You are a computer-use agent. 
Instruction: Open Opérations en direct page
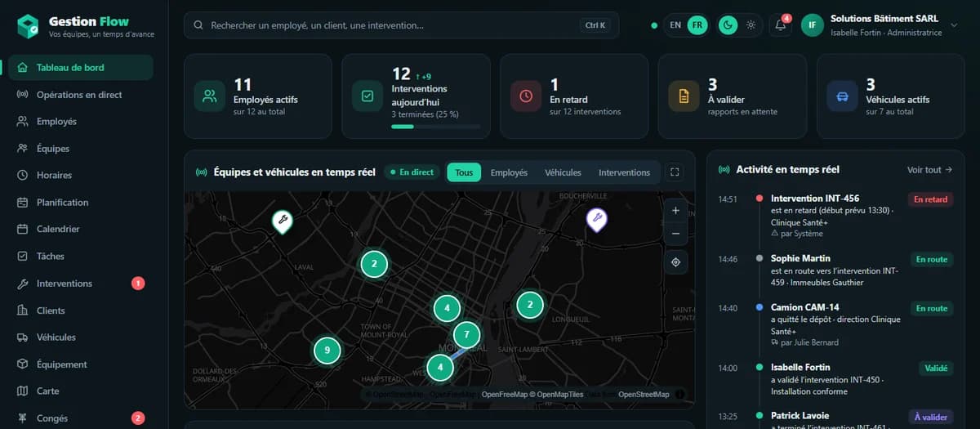coord(80,95)
